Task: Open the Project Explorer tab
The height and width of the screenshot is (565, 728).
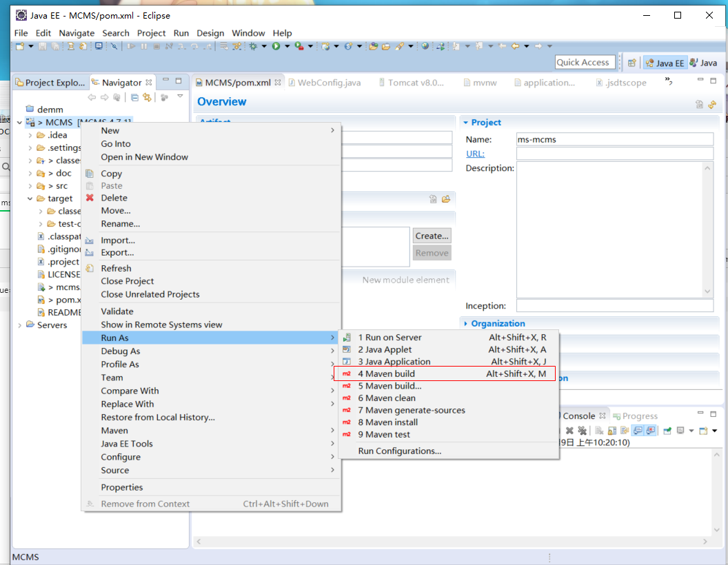Action: pos(50,83)
